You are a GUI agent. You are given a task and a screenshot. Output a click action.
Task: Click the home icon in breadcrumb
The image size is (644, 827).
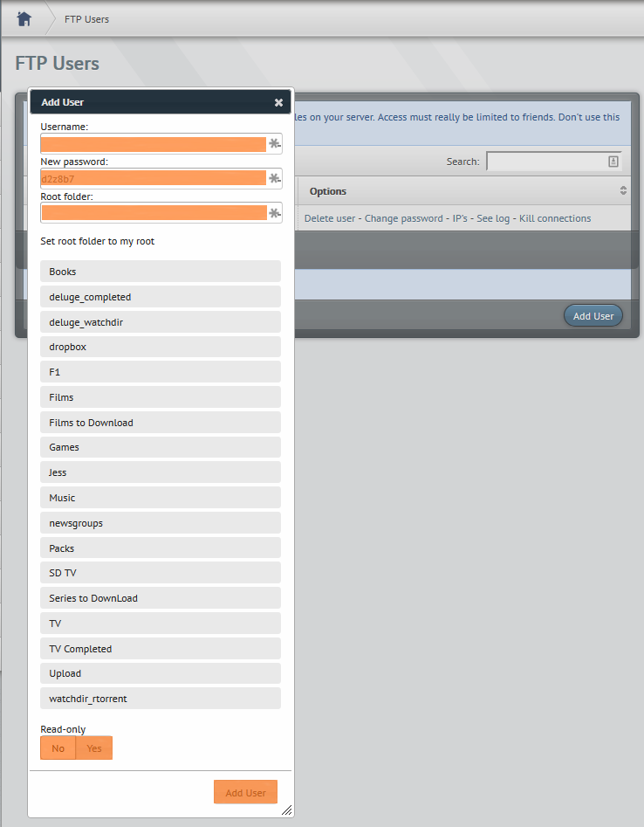point(24,18)
